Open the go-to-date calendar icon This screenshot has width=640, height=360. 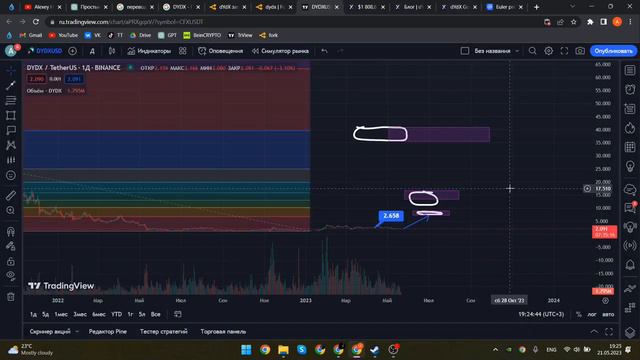(x=178, y=314)
